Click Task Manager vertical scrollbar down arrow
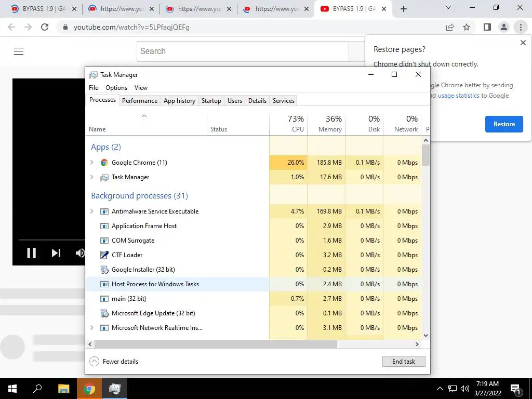The image size is (532, 399). [426, 336]
